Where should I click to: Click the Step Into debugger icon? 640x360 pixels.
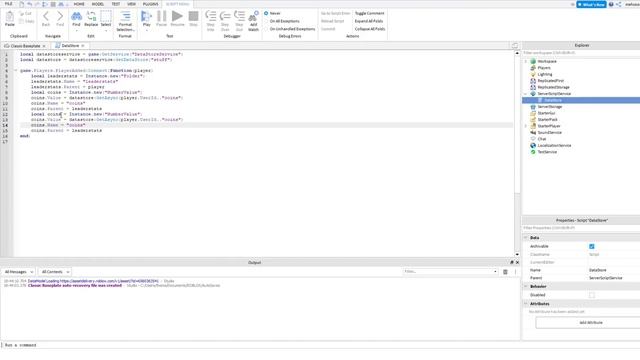point(211,16)
